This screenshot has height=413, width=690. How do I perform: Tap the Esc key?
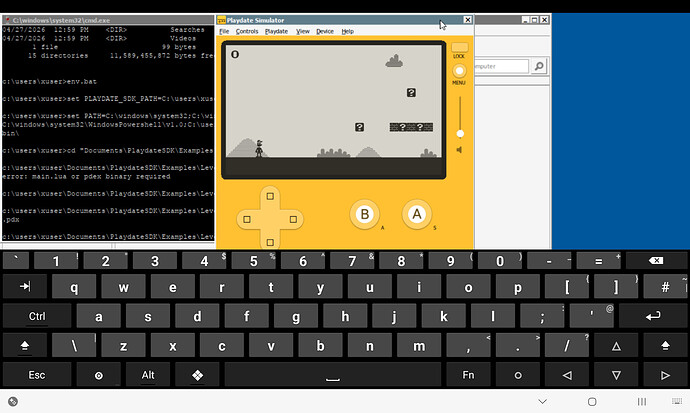(37, 375)
